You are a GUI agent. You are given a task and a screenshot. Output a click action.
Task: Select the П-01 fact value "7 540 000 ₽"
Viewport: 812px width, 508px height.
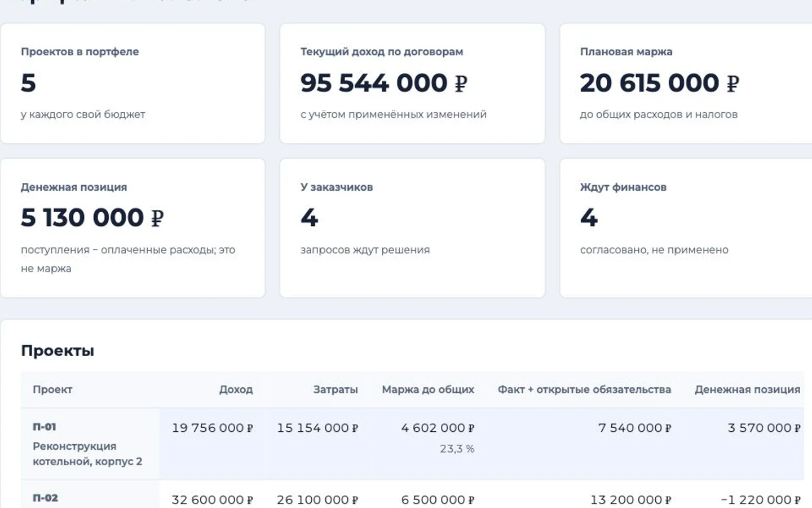634,428
